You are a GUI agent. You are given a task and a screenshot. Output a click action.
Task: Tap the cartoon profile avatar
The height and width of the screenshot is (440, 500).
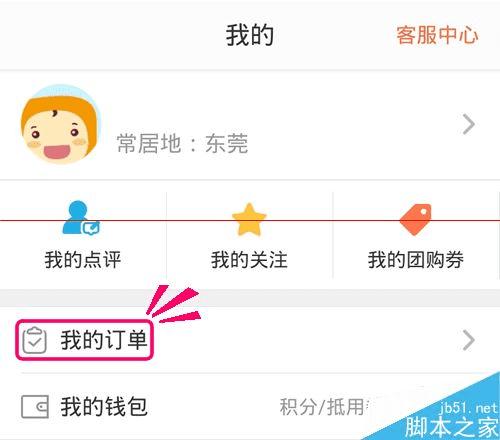click(x=60, y=124)
